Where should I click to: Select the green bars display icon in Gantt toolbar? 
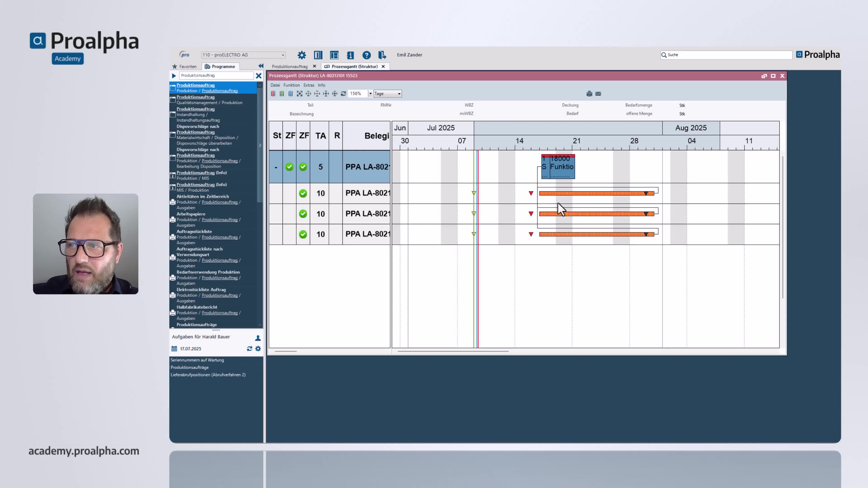click(x=282, y=94)
